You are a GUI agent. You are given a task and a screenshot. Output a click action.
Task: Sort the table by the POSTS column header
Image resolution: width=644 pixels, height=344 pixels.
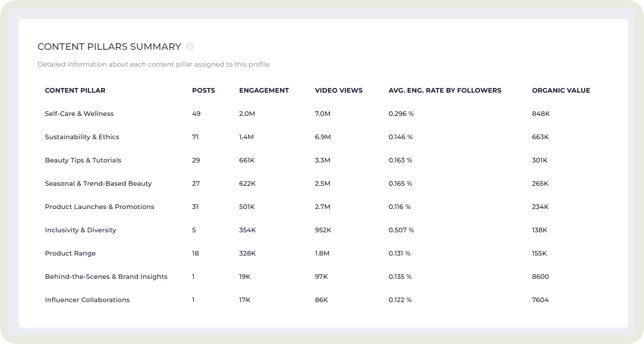(x=203, y=90)
